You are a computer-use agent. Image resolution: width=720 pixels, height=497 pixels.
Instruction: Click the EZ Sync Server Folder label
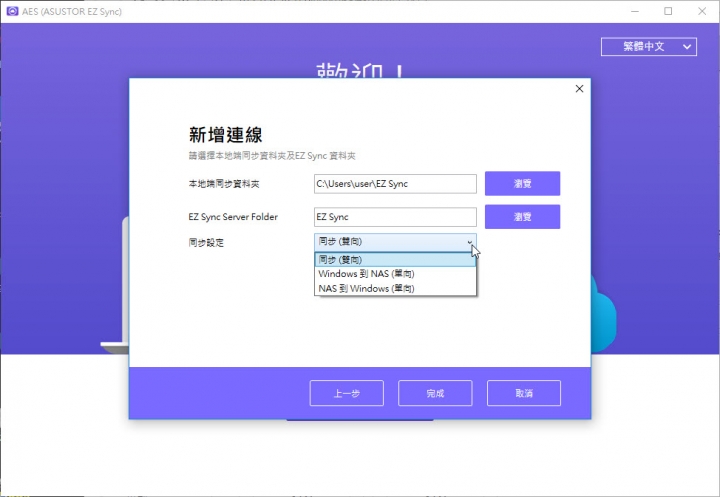click(233, 217)
